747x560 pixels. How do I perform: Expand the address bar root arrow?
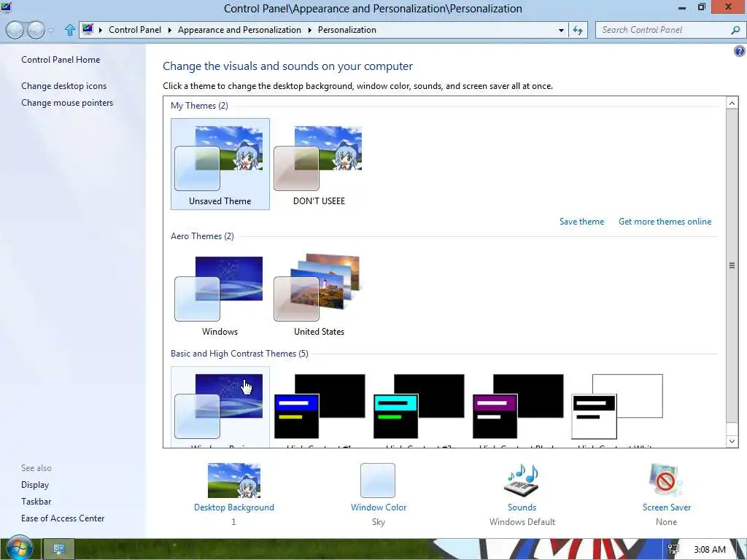click(101, 30)
